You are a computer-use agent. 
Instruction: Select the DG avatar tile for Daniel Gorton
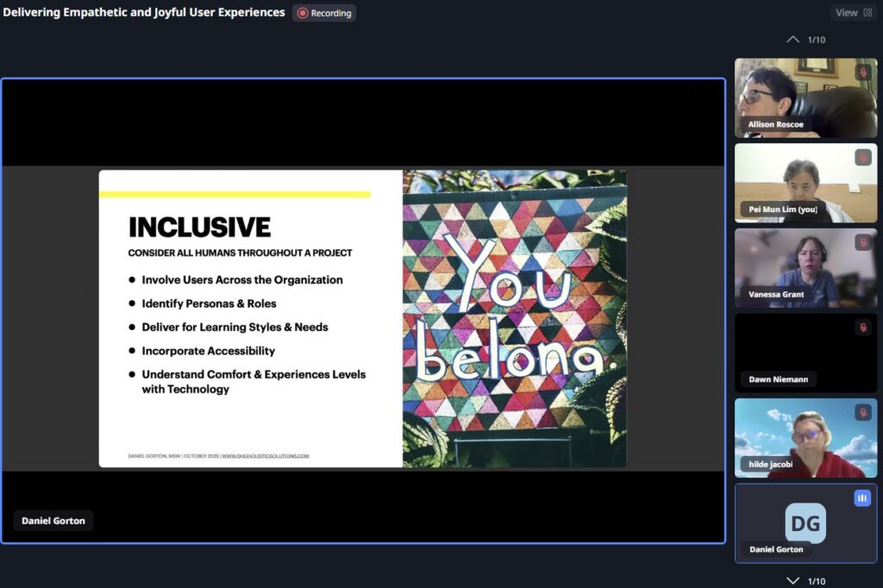click(x=805, y=522)
